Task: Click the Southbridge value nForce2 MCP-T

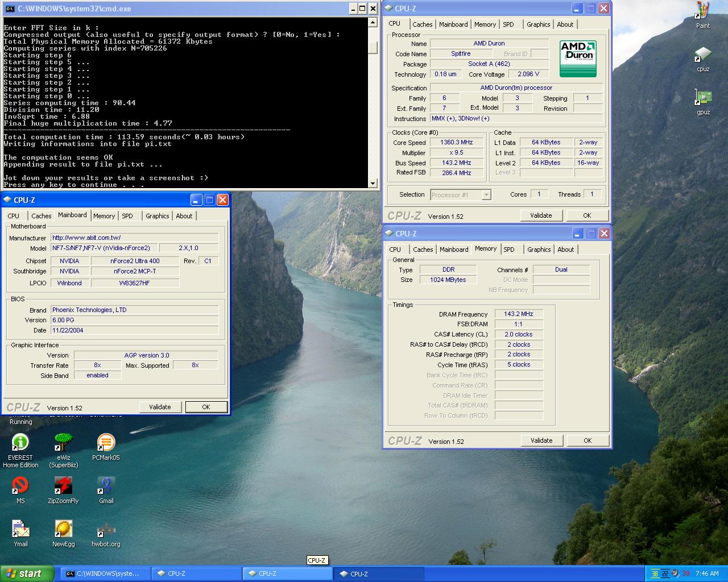Action: (134, 271)
